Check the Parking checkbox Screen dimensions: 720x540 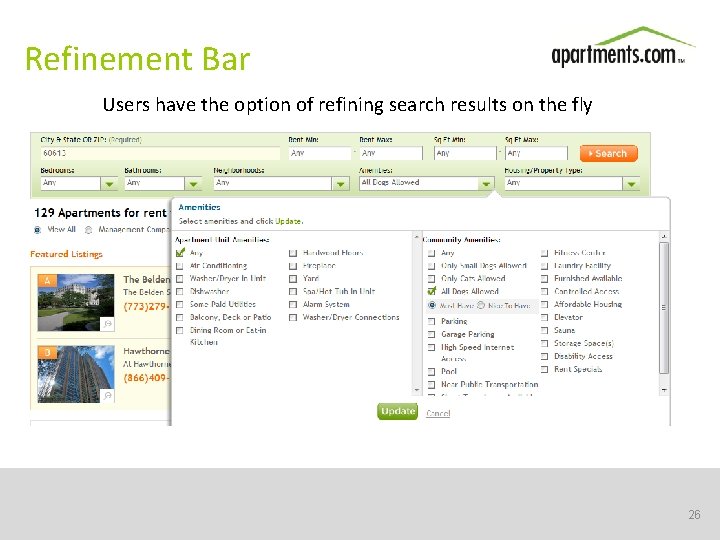[431, 321]
